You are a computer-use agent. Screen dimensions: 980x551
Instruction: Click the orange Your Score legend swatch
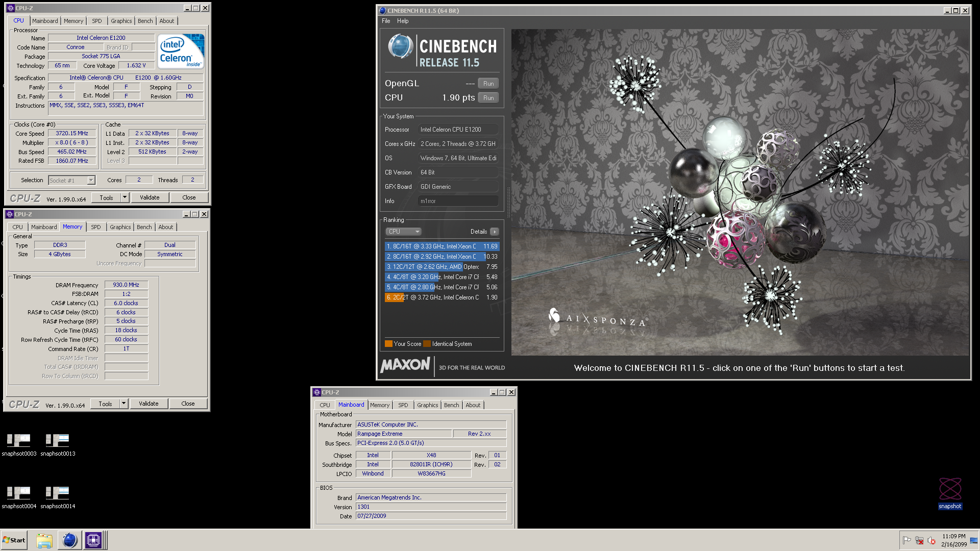tap(388, 344)
